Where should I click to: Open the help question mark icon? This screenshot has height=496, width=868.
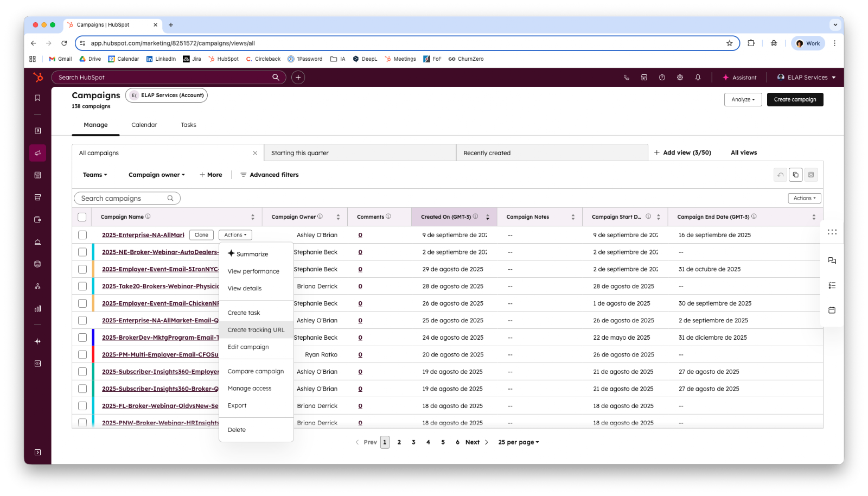pyautogui.click(x=662, y=78)
